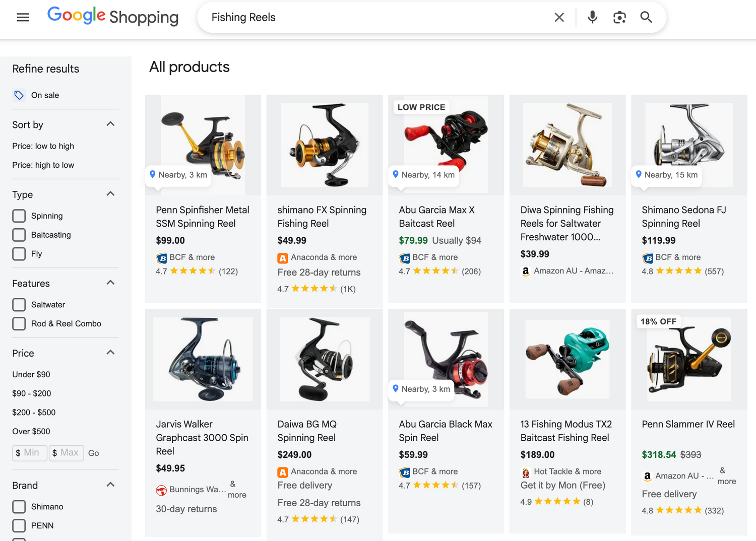Clear the search box text
Viewport: 756px width, 541px height.
point(559,18)
